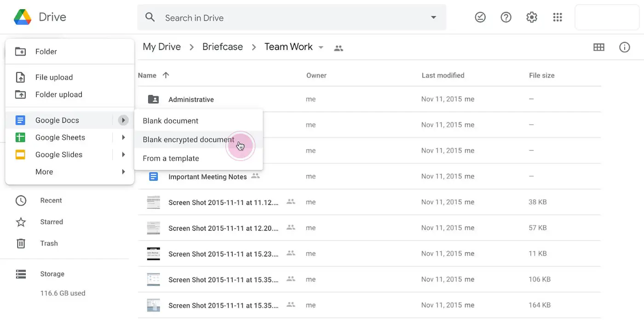Image resolution: width=644 pixels, height=322 pixels.
Task: Choose Folder from the new menu
Action: coord(69,52)
